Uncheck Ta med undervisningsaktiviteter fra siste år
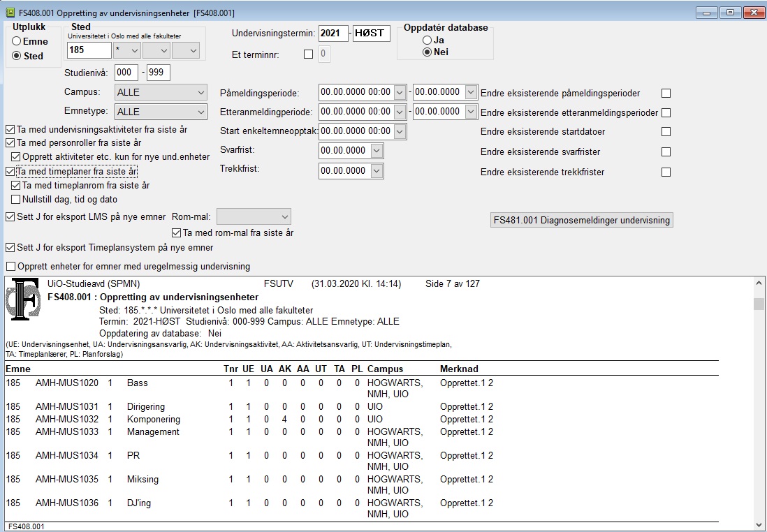 (10, 130)
